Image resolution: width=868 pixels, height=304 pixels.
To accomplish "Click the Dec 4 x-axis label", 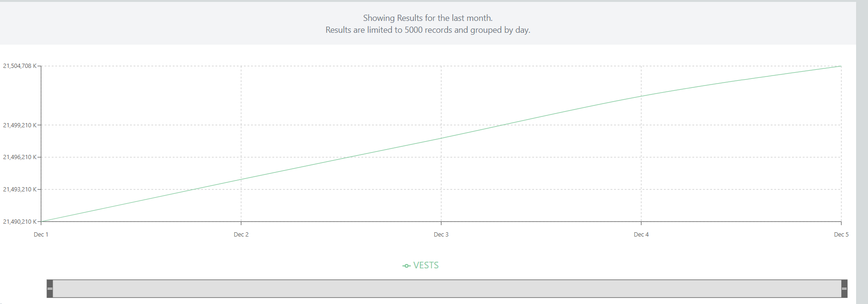I will tap(641, 235).
